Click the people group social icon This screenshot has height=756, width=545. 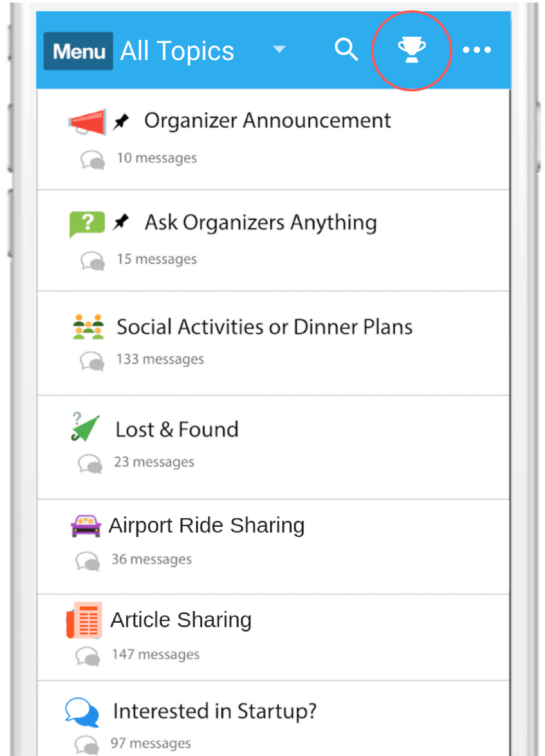click(x=88, y=327)
